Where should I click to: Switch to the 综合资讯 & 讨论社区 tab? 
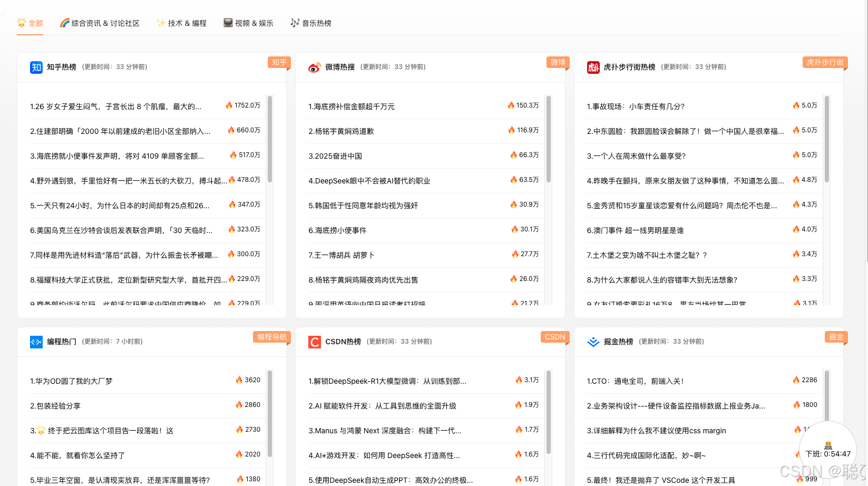[x=100, y=23]
